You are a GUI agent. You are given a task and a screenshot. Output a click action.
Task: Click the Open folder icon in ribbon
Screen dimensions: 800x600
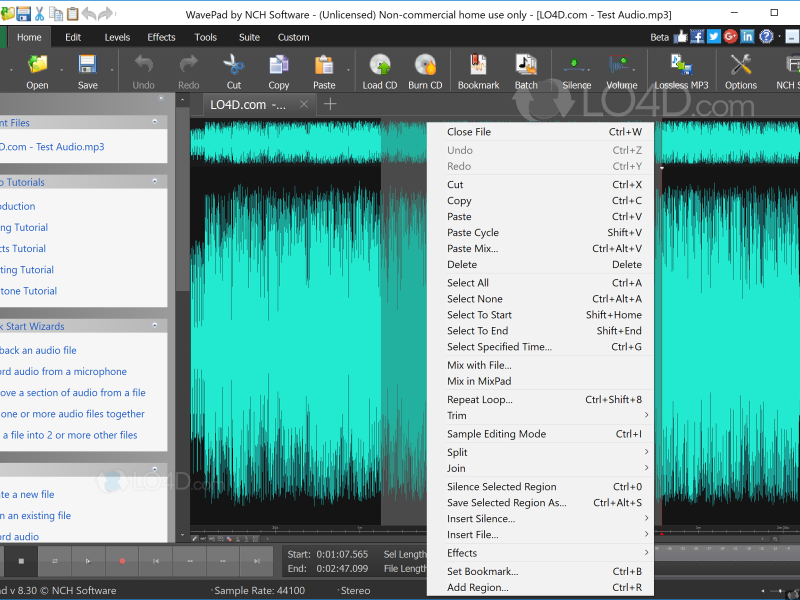37,65
